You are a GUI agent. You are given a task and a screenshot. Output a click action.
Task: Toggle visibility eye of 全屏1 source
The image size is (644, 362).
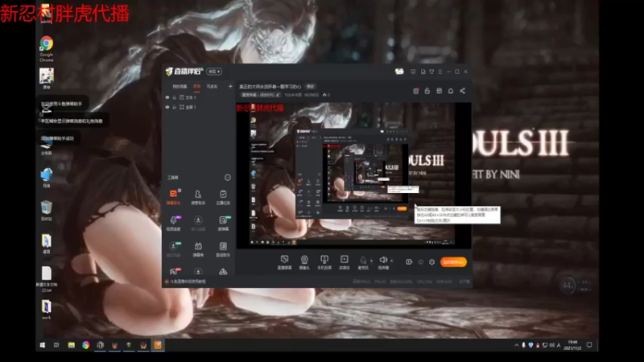[x=167, y=107]
